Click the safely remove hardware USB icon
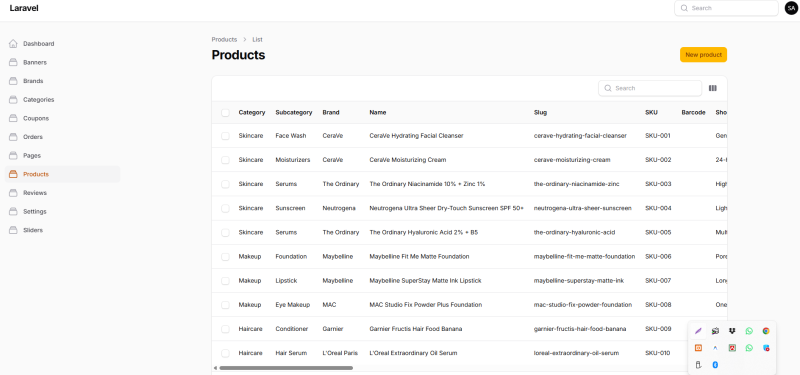This screenshot has width=800, height=375. tap(698, 365)
